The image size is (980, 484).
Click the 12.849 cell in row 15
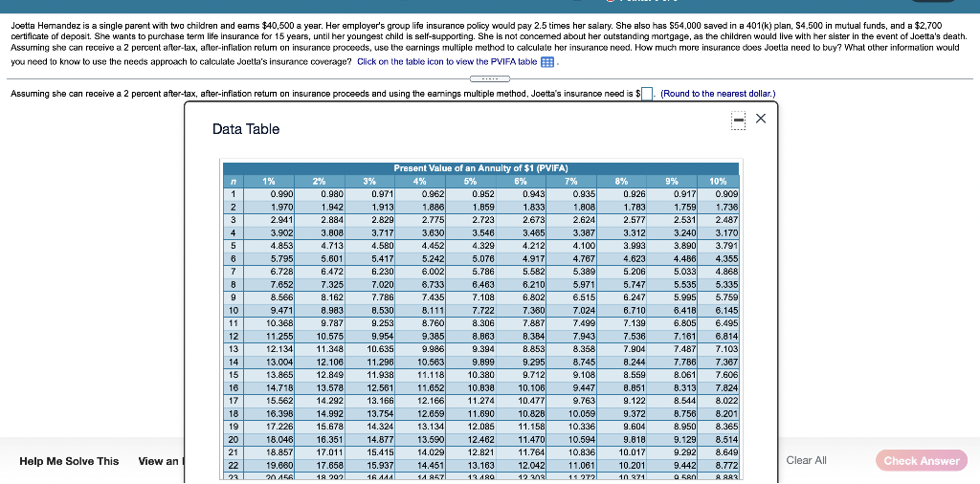point(320,374)
